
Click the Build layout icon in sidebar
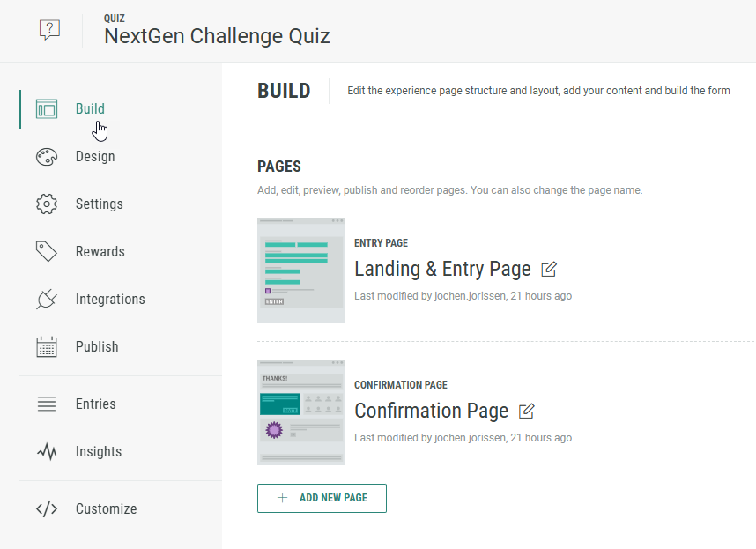click(47, 109)
